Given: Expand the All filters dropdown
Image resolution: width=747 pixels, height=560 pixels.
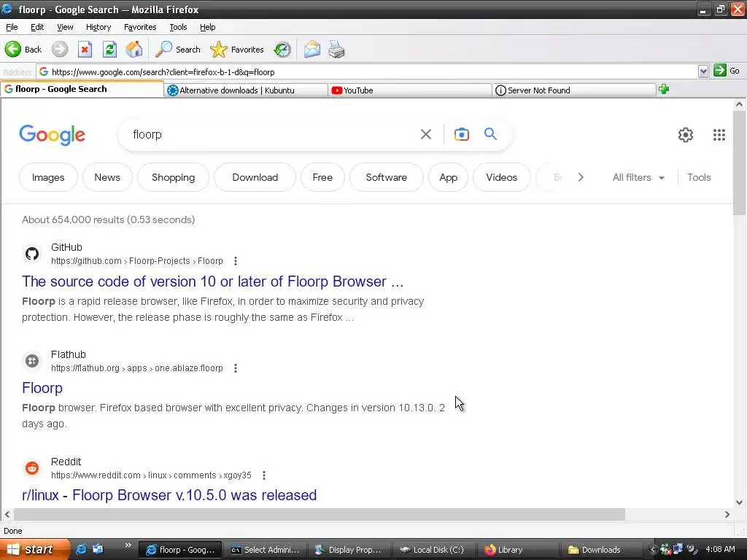Looking at the screenshot, I should [638, 177].
